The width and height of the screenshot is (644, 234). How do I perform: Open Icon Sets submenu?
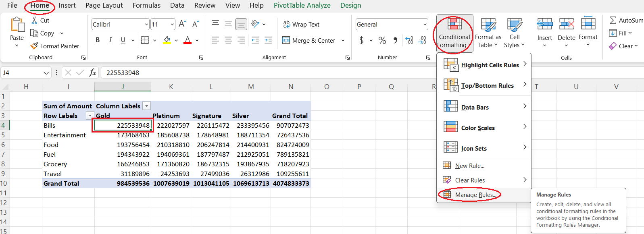pos(484,148)
